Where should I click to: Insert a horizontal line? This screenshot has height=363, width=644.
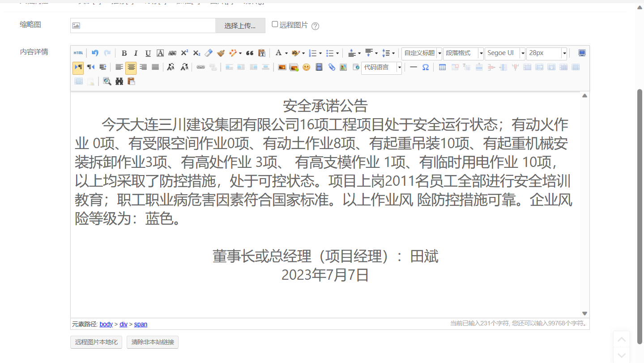tap(414, 67)
